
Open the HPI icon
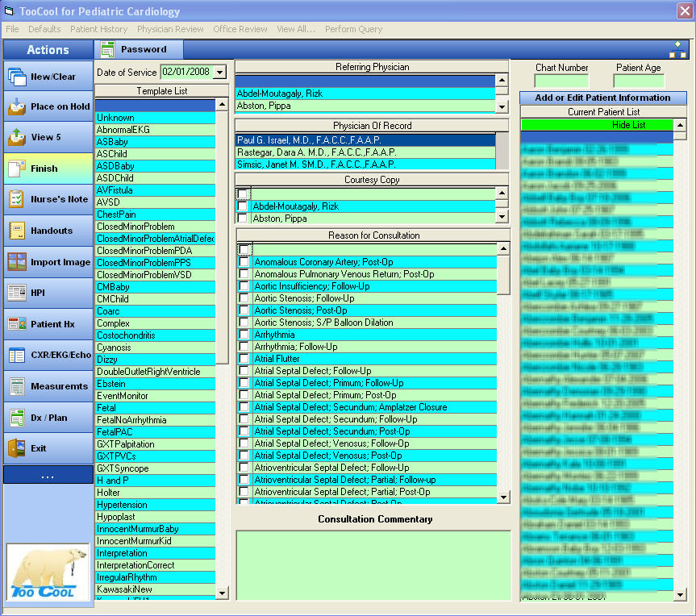click(x=17, y=293)
